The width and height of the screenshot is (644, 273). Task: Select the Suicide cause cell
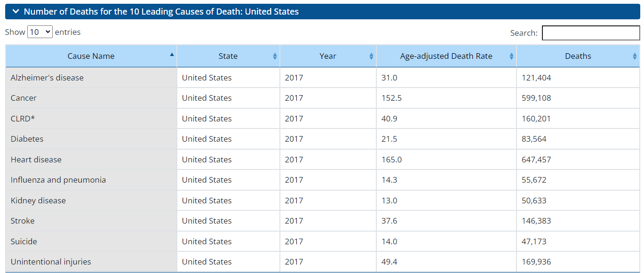pyautogui.click(x=91, y=241)
